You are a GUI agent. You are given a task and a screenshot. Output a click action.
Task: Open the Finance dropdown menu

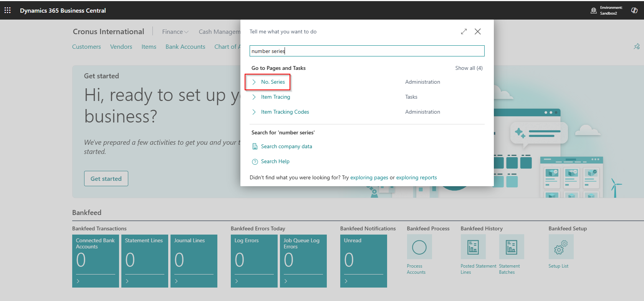pyautogui.click(x=175, y=32)
